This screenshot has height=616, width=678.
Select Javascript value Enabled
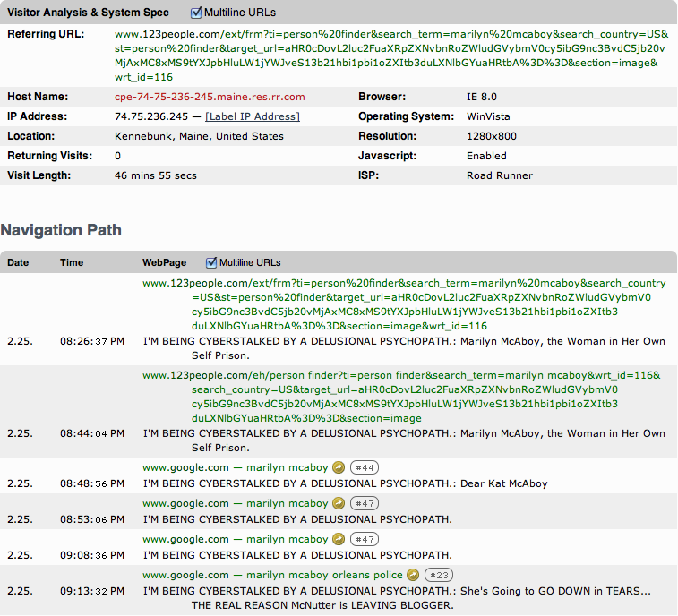coord(486,156)
